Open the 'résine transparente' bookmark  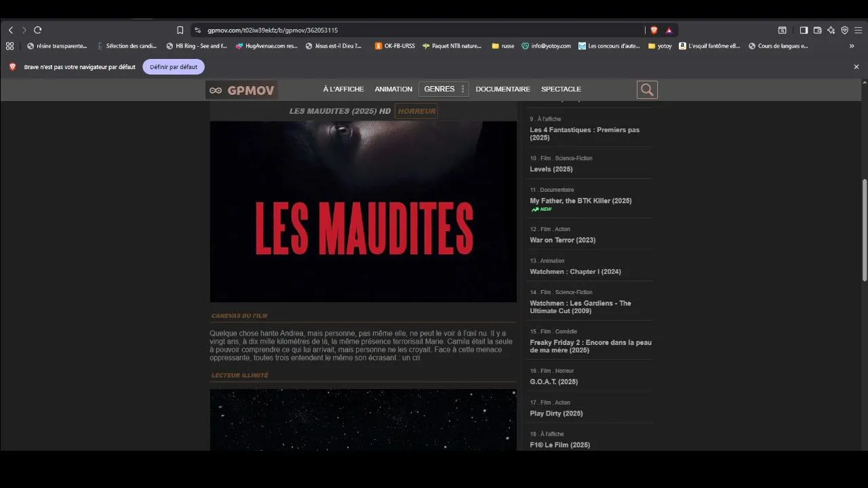pyautogui.click(x=57, y=46)
